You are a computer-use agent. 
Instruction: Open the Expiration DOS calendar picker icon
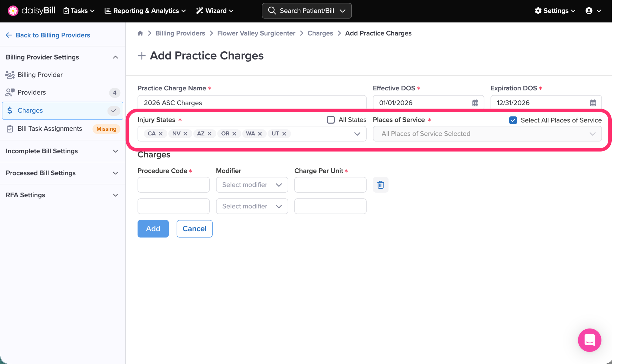click(593, 103)
